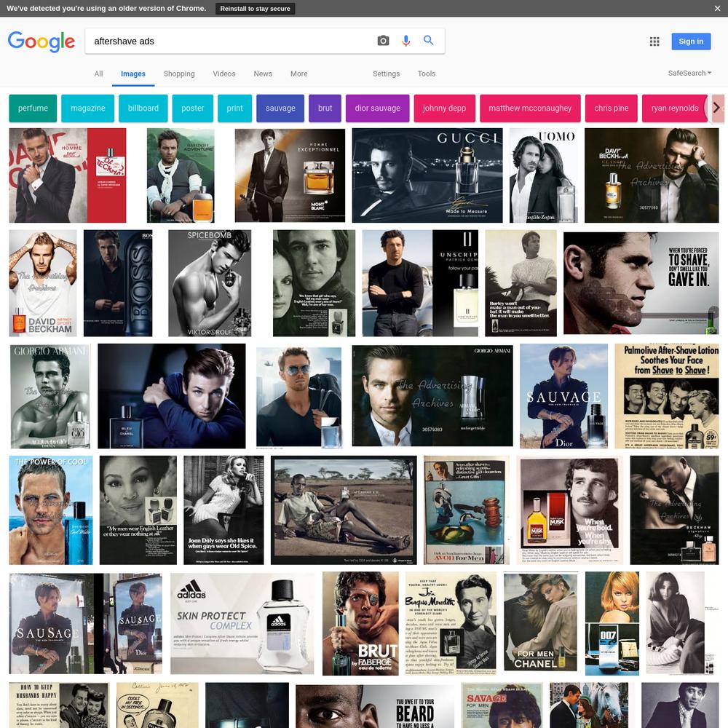Image resolution: width=728 pixels, height=728 pixels.
Task: Switch to the News tab
Action: pos(263,74)
